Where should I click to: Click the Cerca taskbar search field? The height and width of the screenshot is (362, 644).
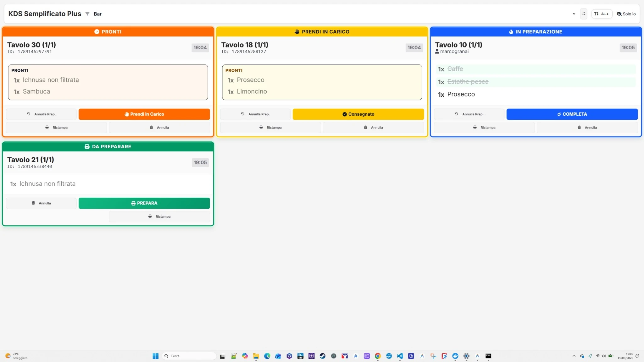coord(190,356)
